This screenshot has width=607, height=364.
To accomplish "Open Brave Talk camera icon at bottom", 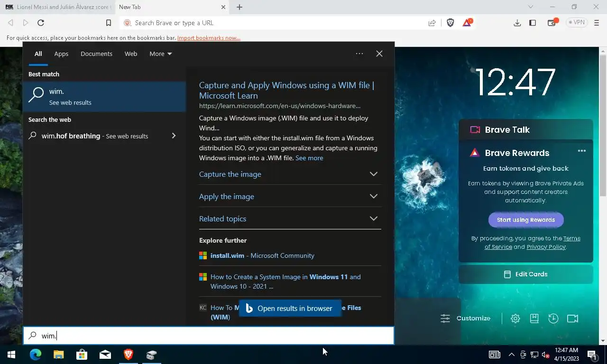I will (x=572, y=318).
